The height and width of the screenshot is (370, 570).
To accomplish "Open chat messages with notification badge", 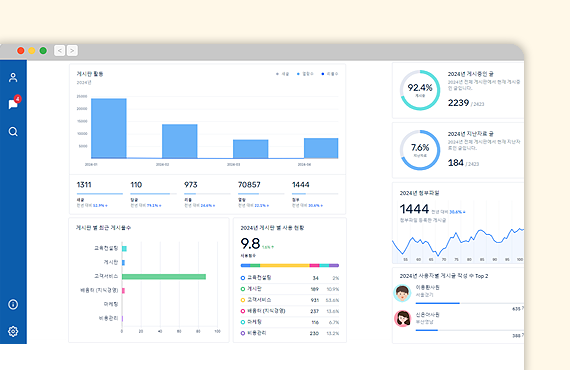I will [14, 103].
